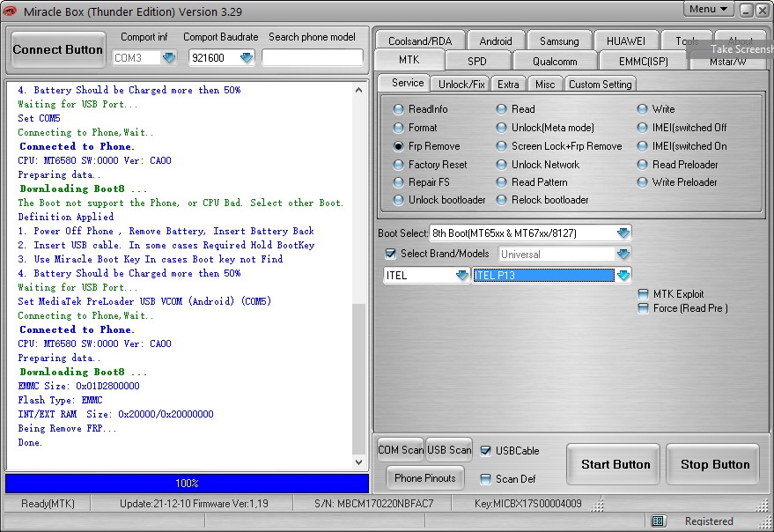Viewport: 774px width, 532px height.
Task: Select the Frp Remove radio option
Action: click(398, 146)
